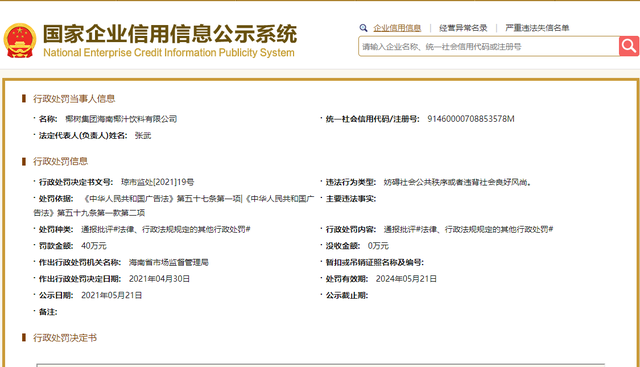Click the 统一社会信用代码/注册号 label
This screenshot has height=367, width=640.
(373, 119)
